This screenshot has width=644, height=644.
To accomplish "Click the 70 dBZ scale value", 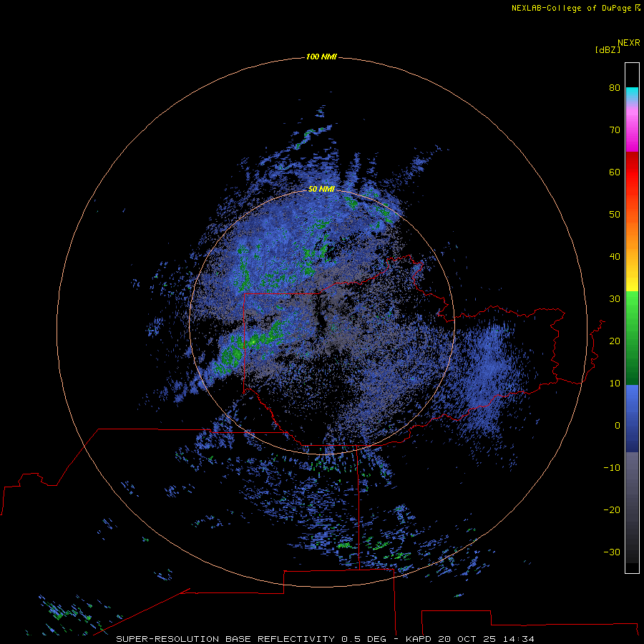I will click(615, 130).
